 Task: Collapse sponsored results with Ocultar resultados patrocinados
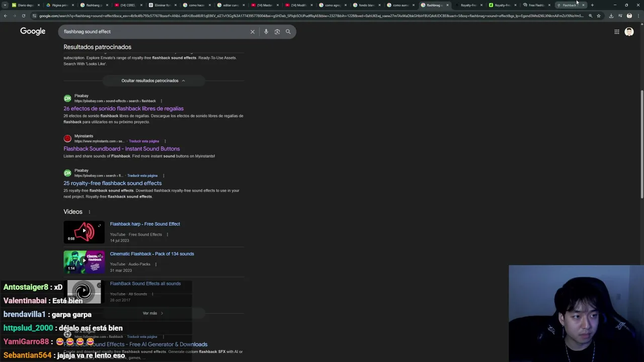coord(153,80)
